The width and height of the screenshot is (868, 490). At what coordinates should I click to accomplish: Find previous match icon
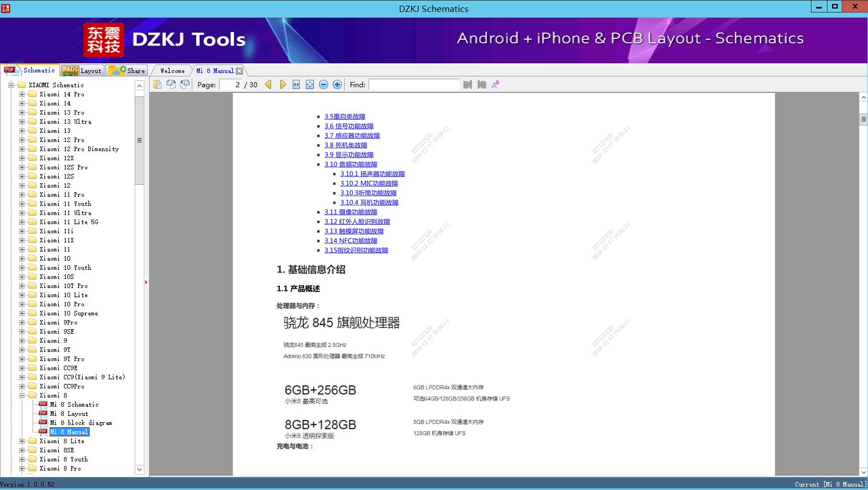click(468, 84)
